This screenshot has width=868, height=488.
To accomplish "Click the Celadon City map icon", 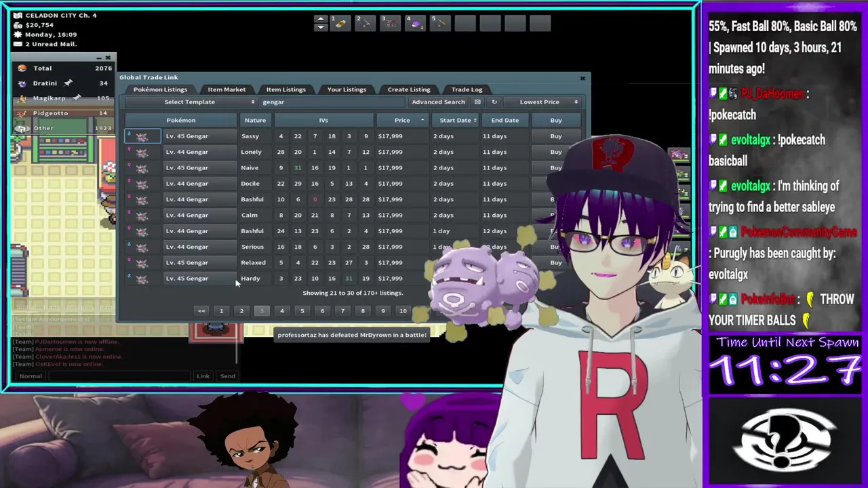I will tap(19, 15).
